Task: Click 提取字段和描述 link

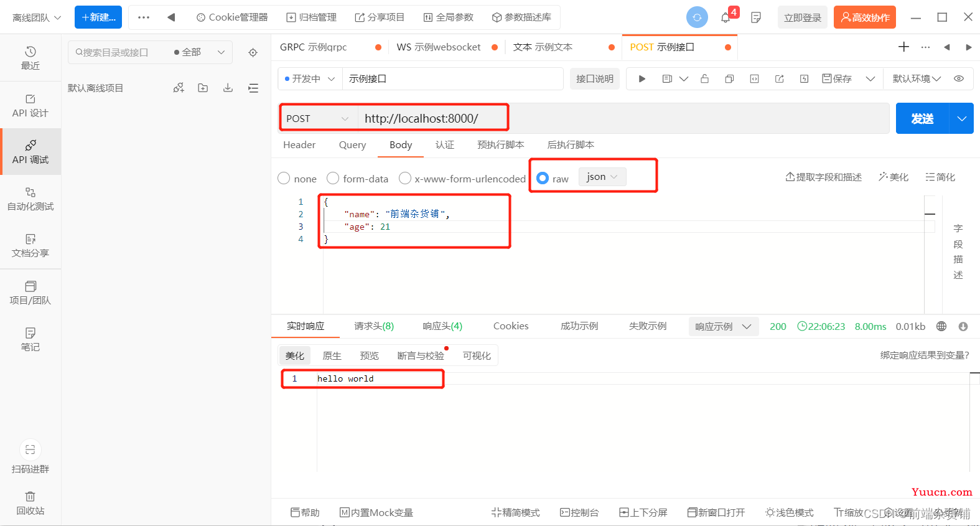Action: point(823,177)
